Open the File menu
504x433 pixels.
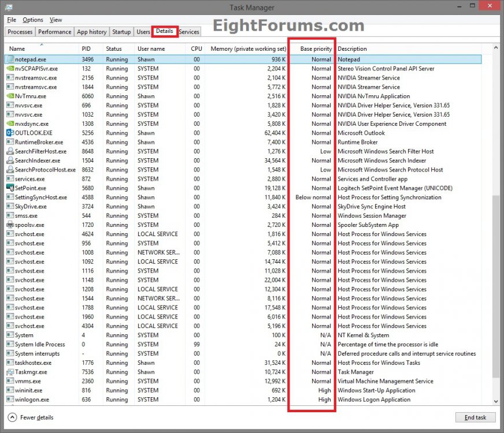[11, 20]
